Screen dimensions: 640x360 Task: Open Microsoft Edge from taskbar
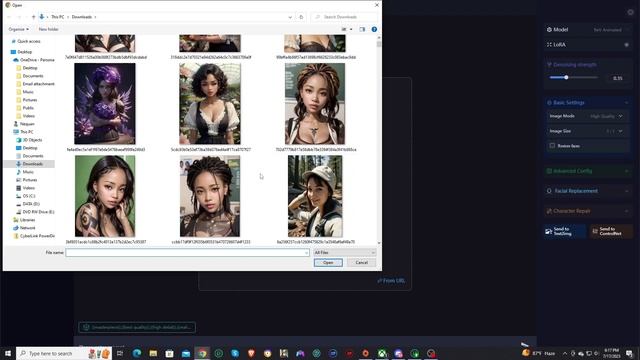pos(137,353)
